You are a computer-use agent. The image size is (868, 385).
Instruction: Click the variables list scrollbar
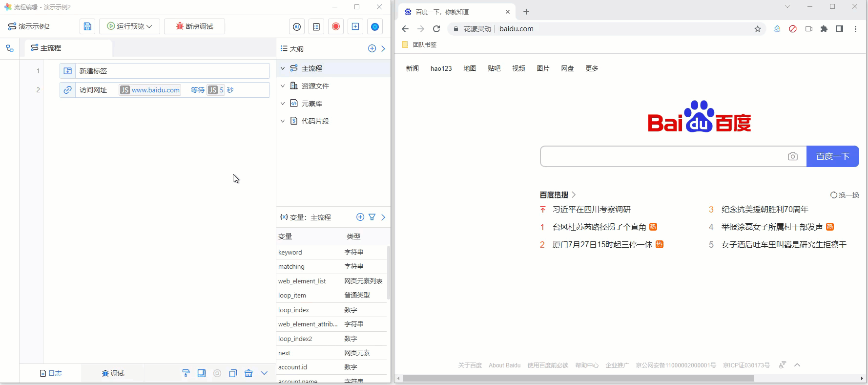[389, 273]
